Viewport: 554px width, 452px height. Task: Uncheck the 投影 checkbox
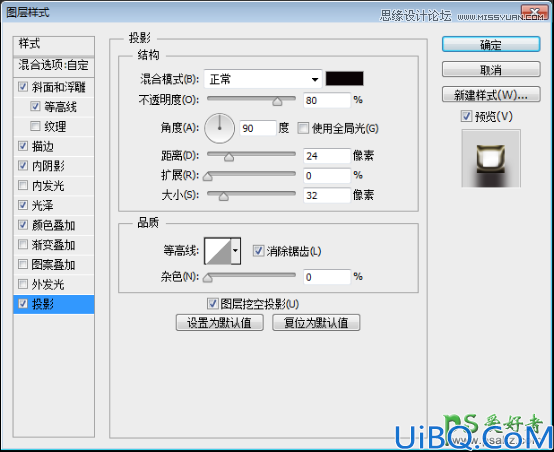pos(23,304)
